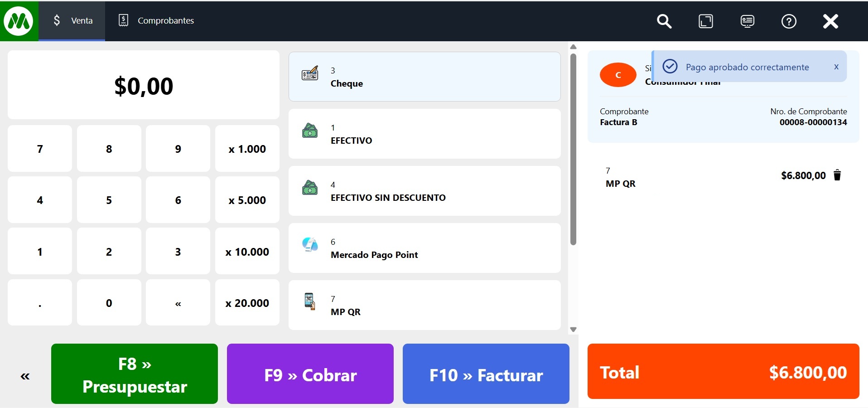Open the help question mark icon

click(x=789, y=21)
